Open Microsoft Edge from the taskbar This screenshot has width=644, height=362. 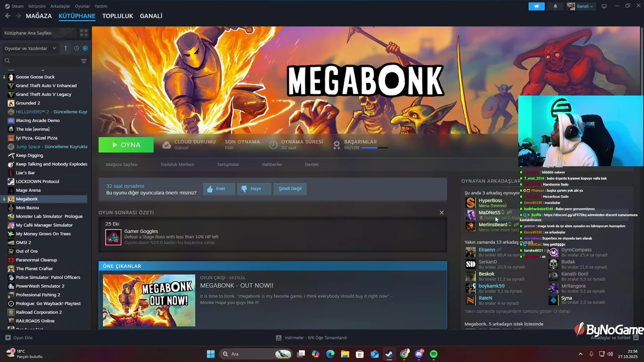[330, 354]
